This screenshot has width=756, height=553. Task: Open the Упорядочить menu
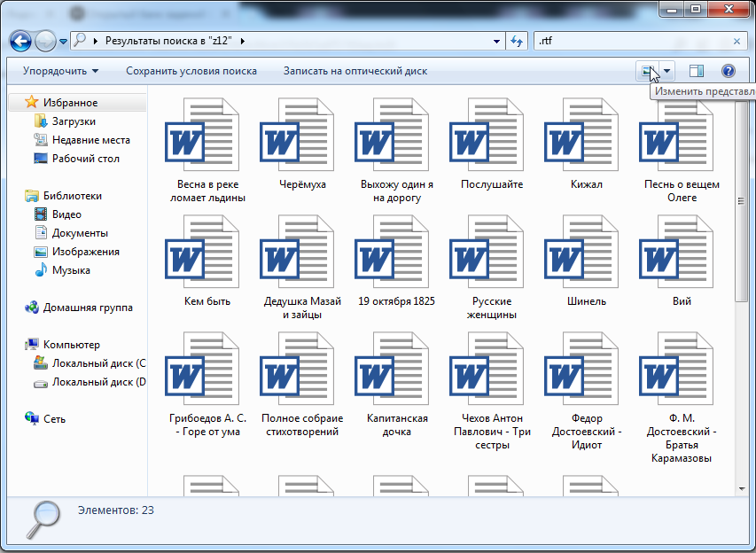coord(60,71)
